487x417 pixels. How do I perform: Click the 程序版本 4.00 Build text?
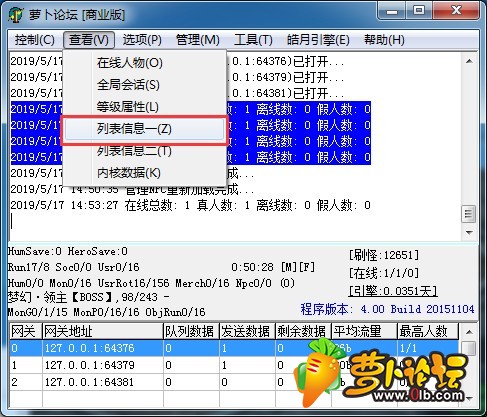pos(387,309)
